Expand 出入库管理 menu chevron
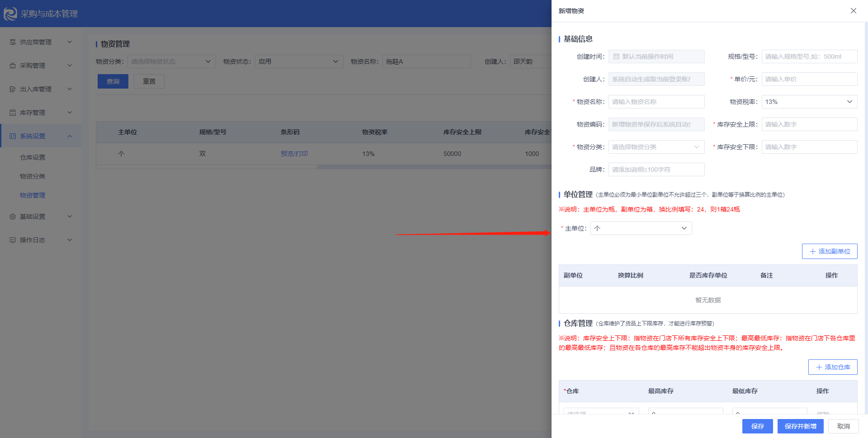The height and width of the screenshot is (438, 868). point(70,89)
